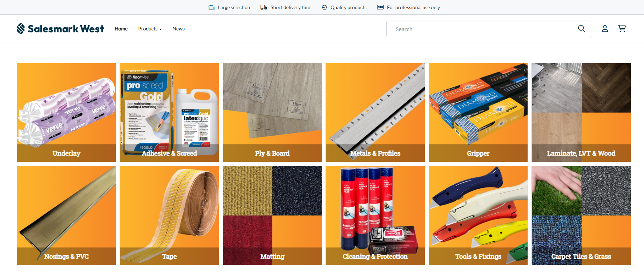Click the Salesmark West logo
This screenshot has height=273, width=644.
[60, 29]
